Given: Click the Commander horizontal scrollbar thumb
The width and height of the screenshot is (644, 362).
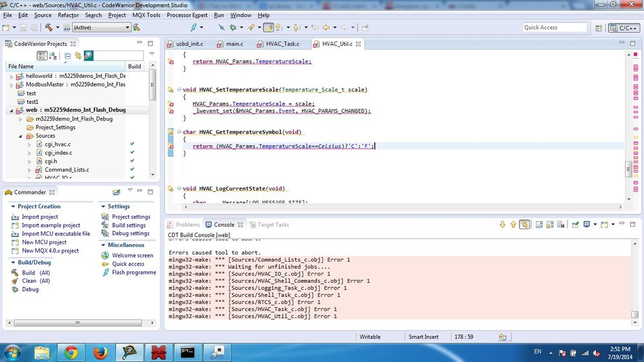Looking at the screenshot, I should click(77, 323).
